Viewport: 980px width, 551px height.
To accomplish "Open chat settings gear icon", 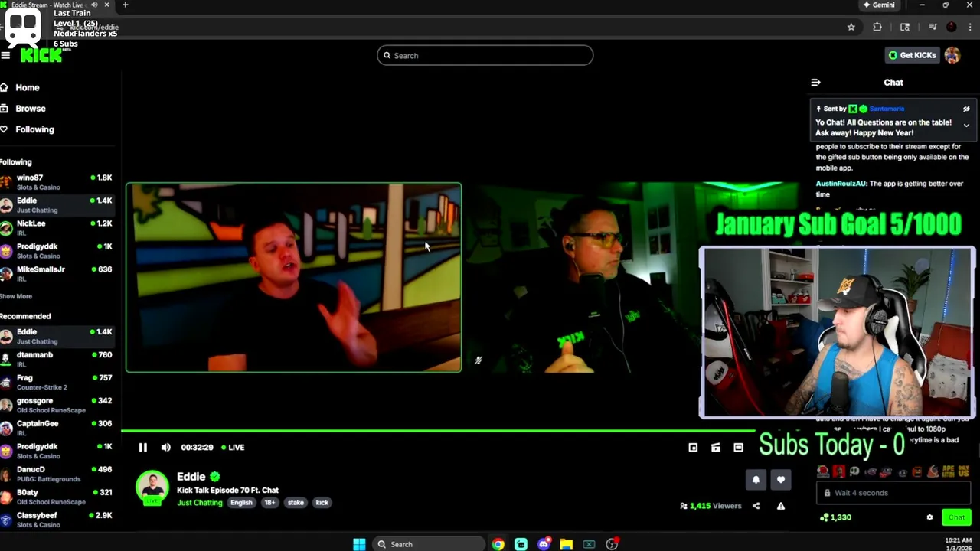I will pyautogui.click(x=929, y=518).
